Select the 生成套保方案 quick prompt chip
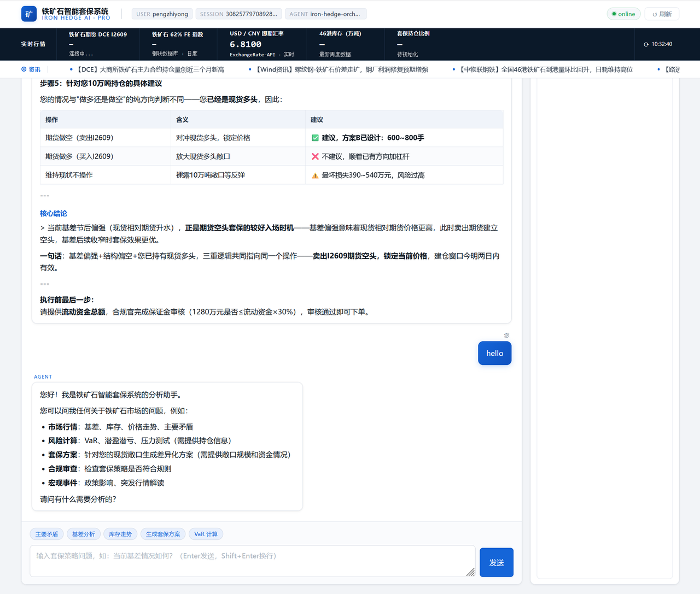Screen dimensions: 700x594 163,534
